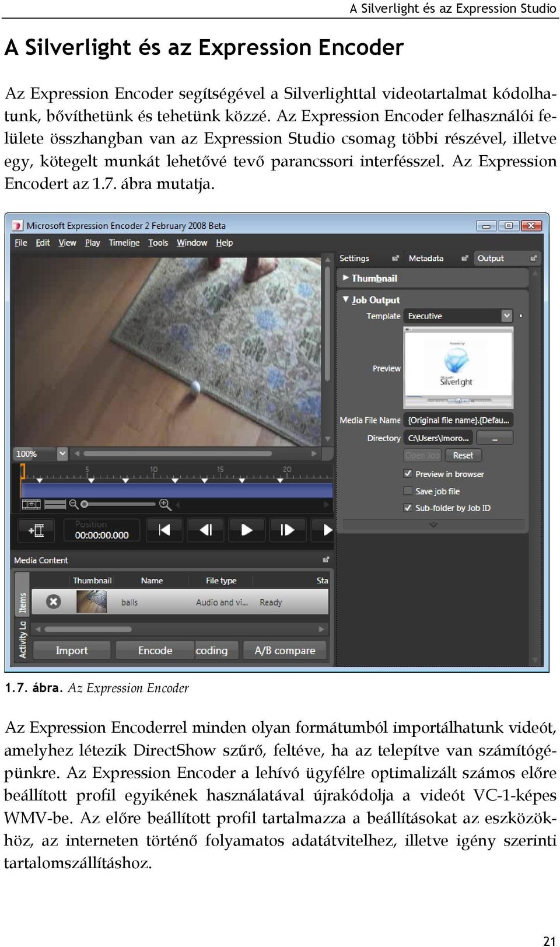This screenshot has width=560, height=947.
Task: Toggle Preview in browser checkbox
Action: click(x=408, y=473)
